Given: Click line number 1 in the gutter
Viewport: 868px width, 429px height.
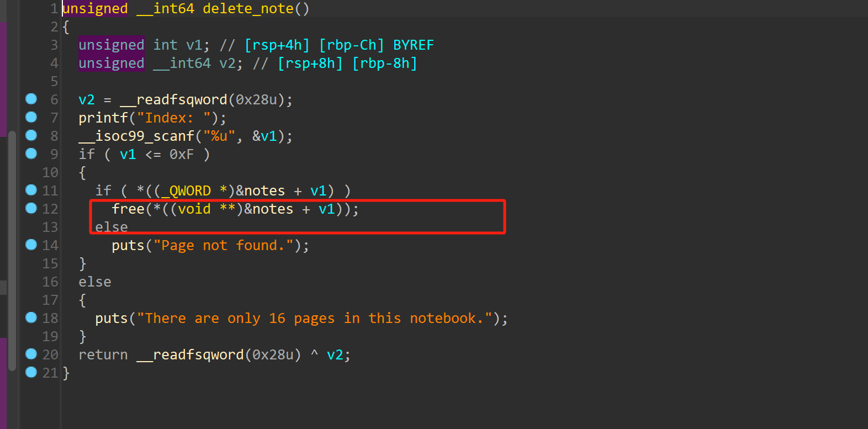Looking at the screenshot, I should (54, 9).
